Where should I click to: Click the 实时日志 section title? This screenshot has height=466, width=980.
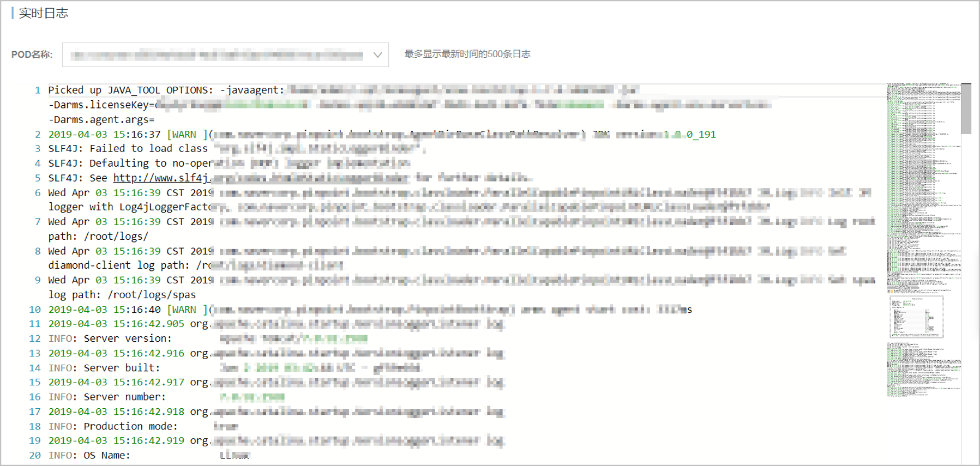point(43,13)
